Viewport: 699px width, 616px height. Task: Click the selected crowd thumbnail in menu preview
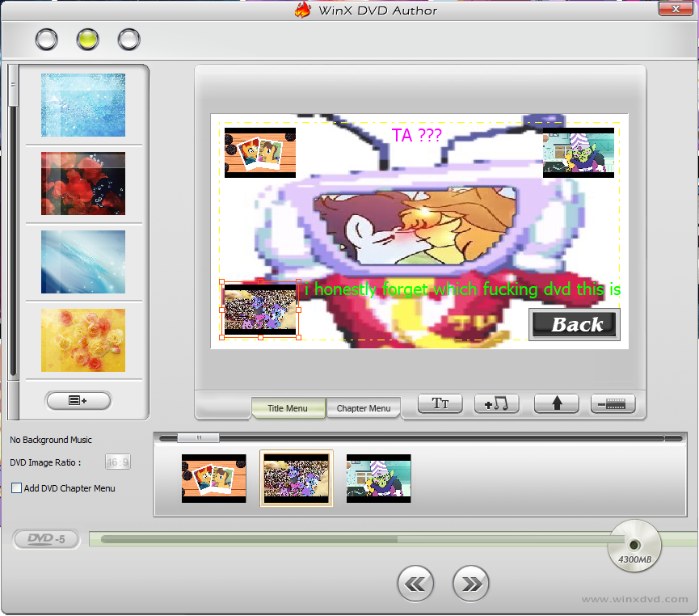tap(260, 310)
